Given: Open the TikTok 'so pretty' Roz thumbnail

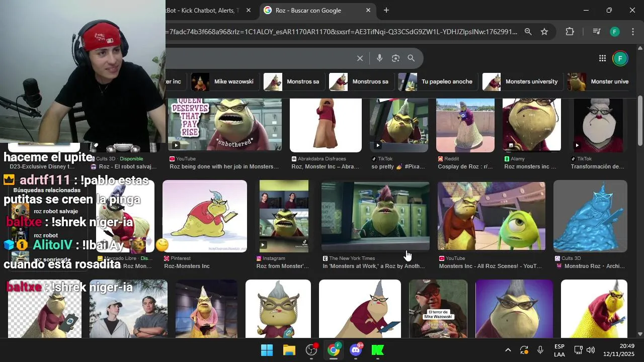Looking at the screenshot, I should click(399, 125).
